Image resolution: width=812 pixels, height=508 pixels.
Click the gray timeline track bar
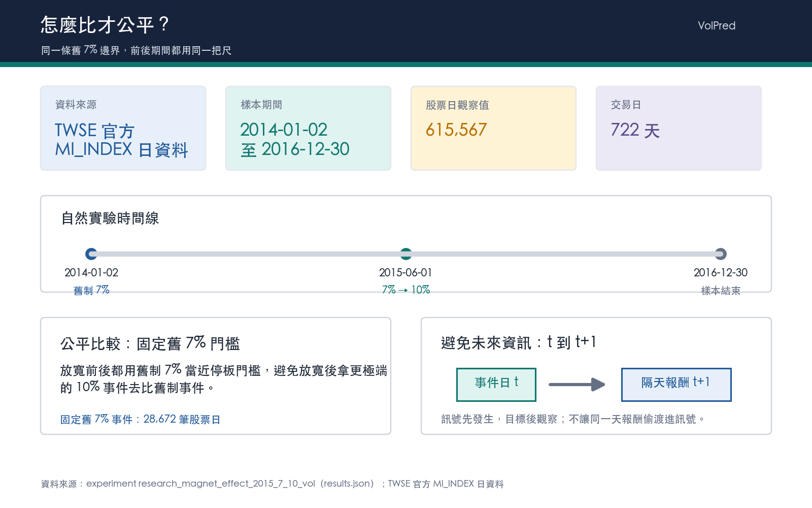click(406, 254)
